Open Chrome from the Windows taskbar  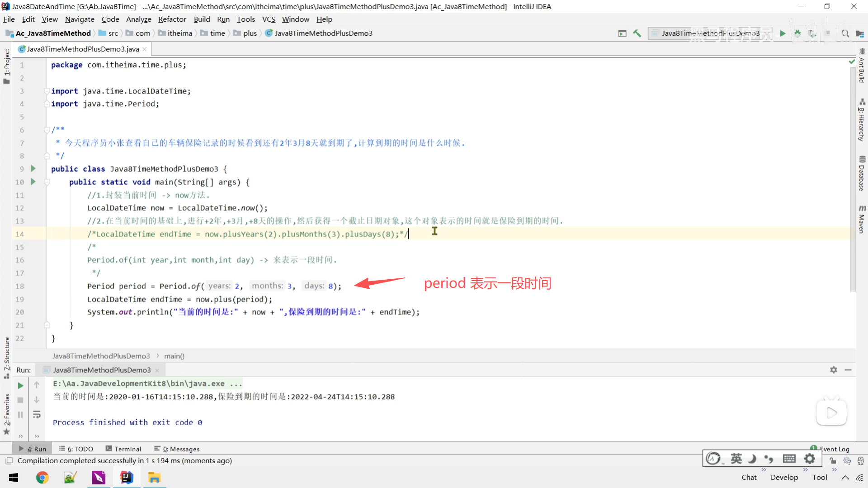coord(42,478)
